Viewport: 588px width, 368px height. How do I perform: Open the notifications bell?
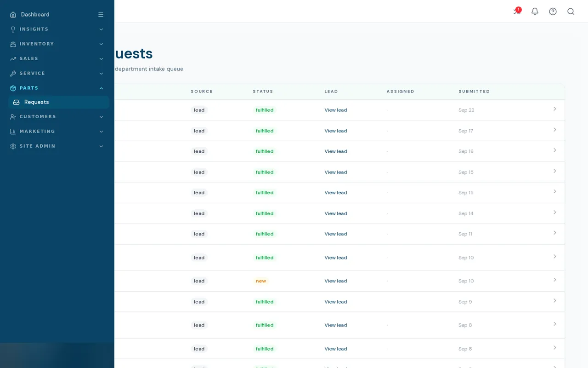[x=535, y=11]
